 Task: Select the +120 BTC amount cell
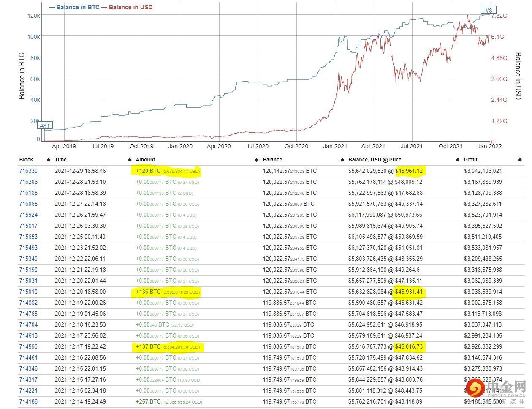click(x=168, y=171)
